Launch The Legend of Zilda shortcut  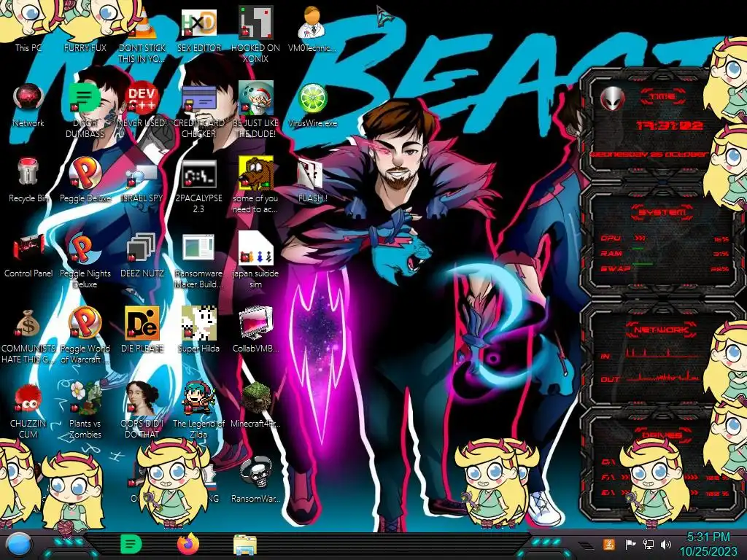[198, 411]
